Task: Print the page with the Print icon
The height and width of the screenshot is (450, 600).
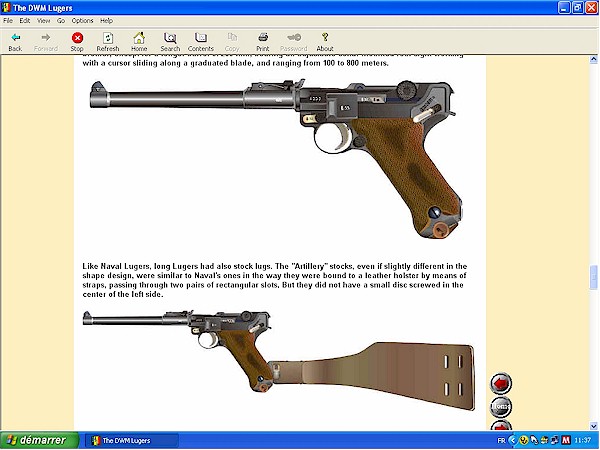Action: coord(262,41)
